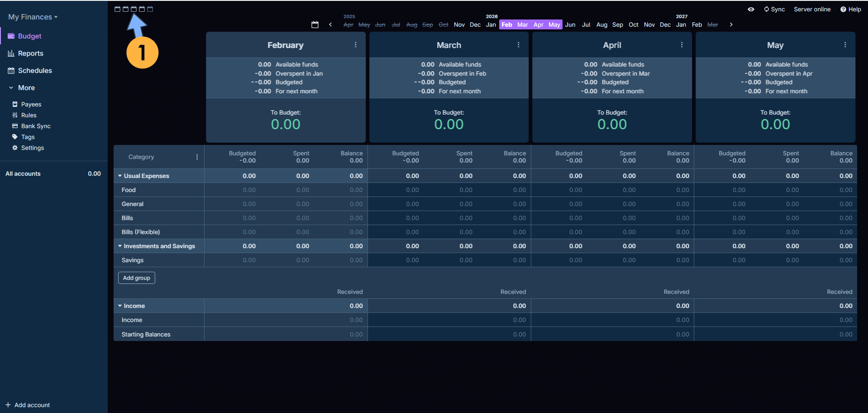Collapse the Usual Expenses group

click(x=120, y=176)
